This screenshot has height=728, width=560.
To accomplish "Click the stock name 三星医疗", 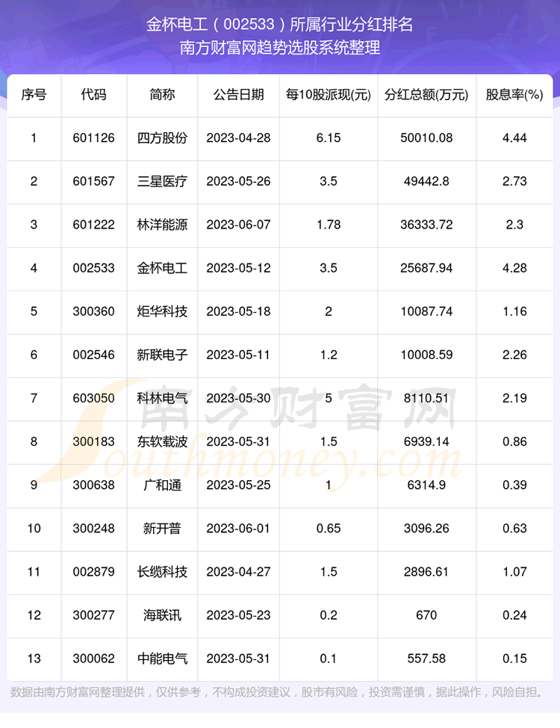I will point(163,181).
